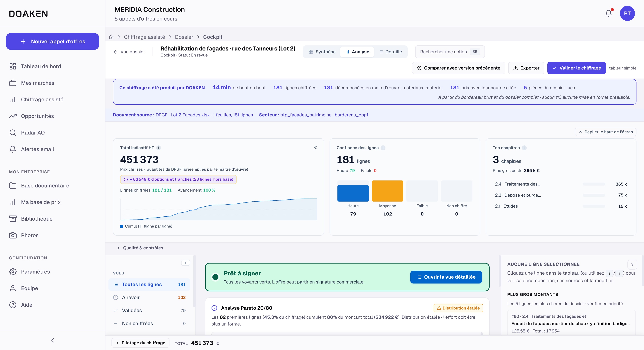Go back to Vue dossier
The height and width of the screenshot is (350, 644).
click(129, 52)
